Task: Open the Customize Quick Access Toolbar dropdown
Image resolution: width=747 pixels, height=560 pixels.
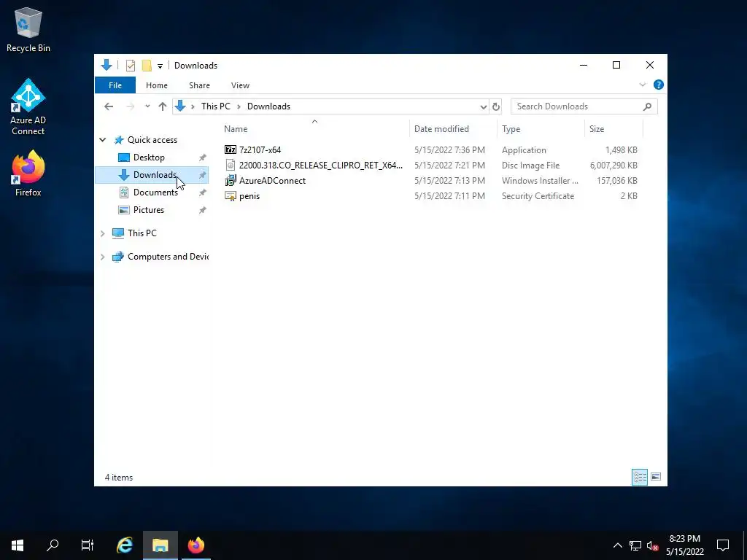Action: [160, 66]
